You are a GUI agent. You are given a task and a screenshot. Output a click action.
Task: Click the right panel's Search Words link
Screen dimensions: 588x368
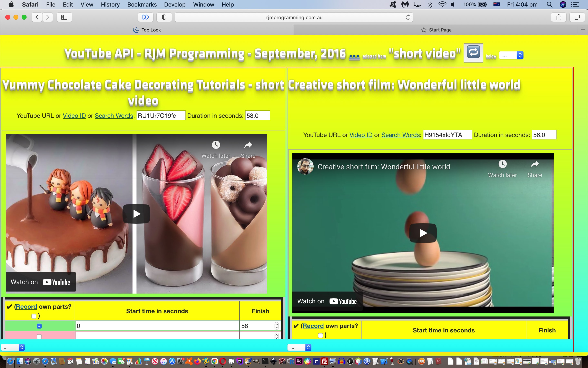401,135
